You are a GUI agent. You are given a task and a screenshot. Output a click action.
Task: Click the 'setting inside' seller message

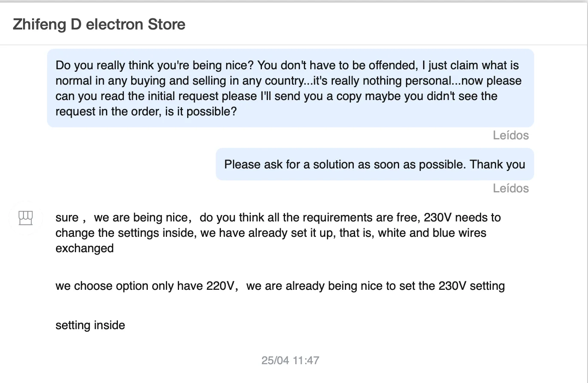tap(90, 325)
